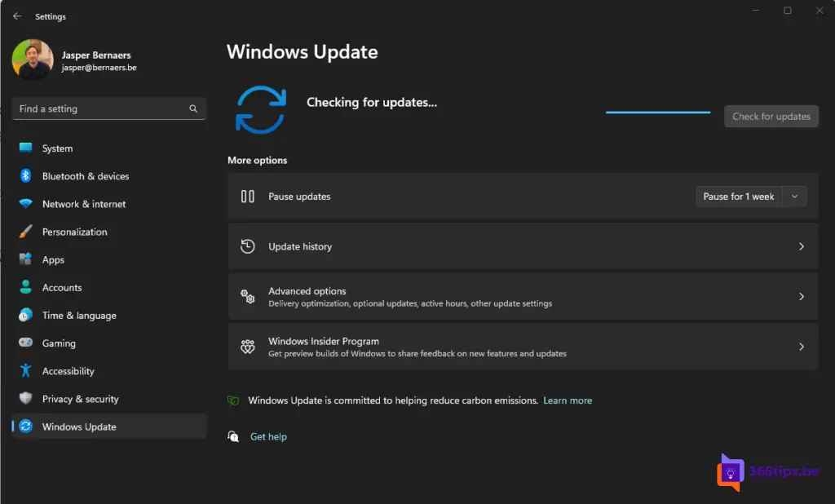
Task: Click Windows Insider Program title text
Action: coord(324,341)
